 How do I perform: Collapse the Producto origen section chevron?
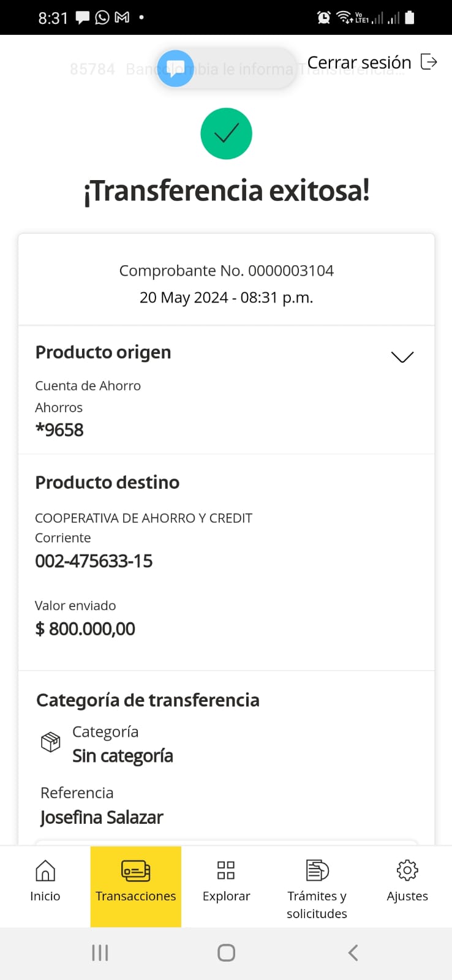[402, 356]
